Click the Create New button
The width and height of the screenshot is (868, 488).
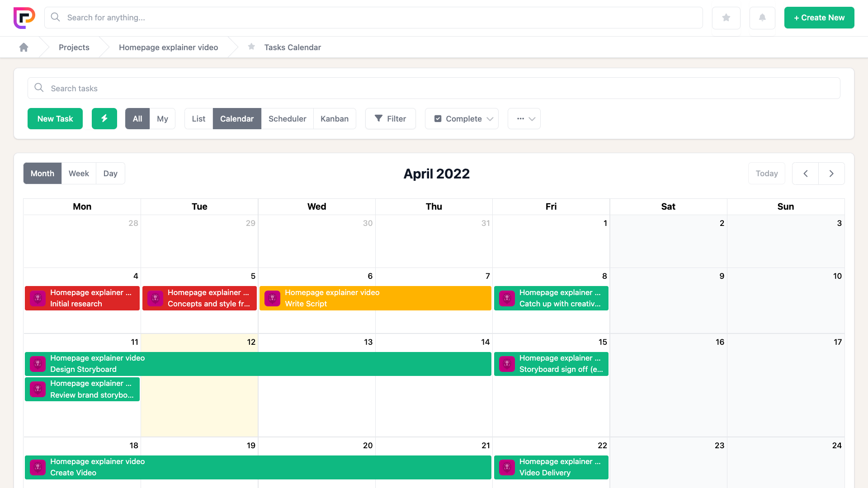[x=819, y=18]
